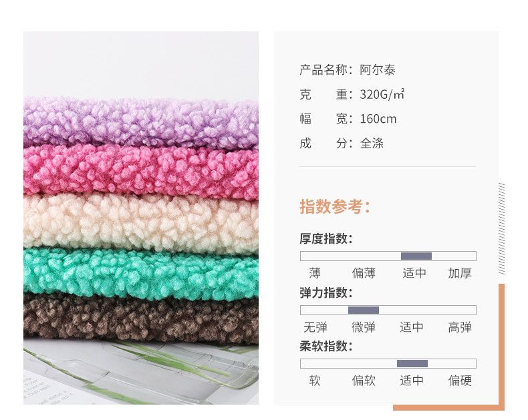This screenshot has height=420, width=528.
Task: Click the 320G/㎡ weight value
Action: pyautogui.click(x=382, y=94)
